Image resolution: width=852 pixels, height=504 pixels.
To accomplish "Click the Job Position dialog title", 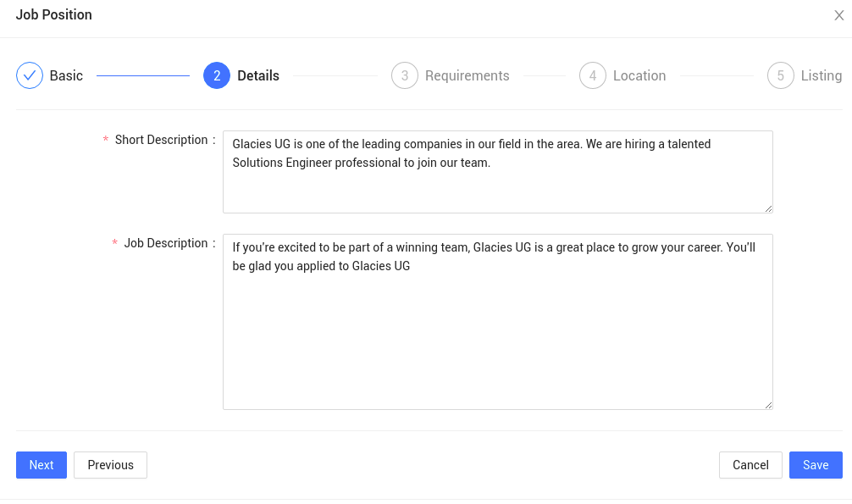I will tap(54, 14).
